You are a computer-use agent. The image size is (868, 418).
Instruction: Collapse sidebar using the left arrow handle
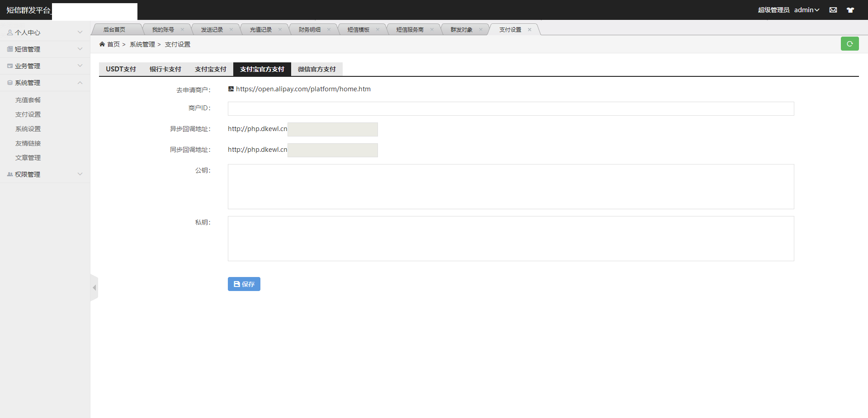click(x=94, y=287)
